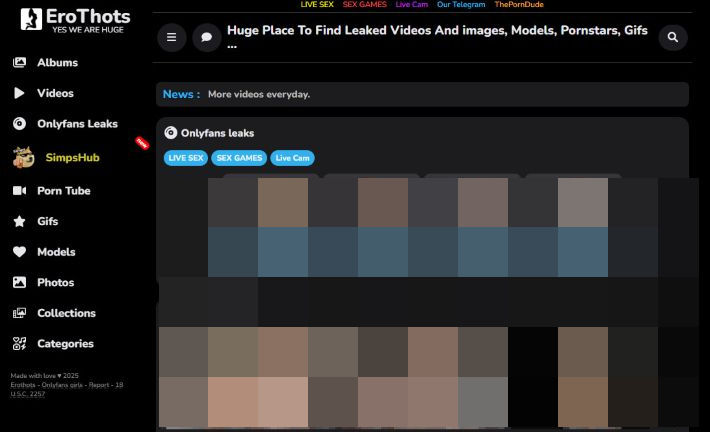
Task: Click the blue LIVE SEX pill button
Action: (186, 158)
